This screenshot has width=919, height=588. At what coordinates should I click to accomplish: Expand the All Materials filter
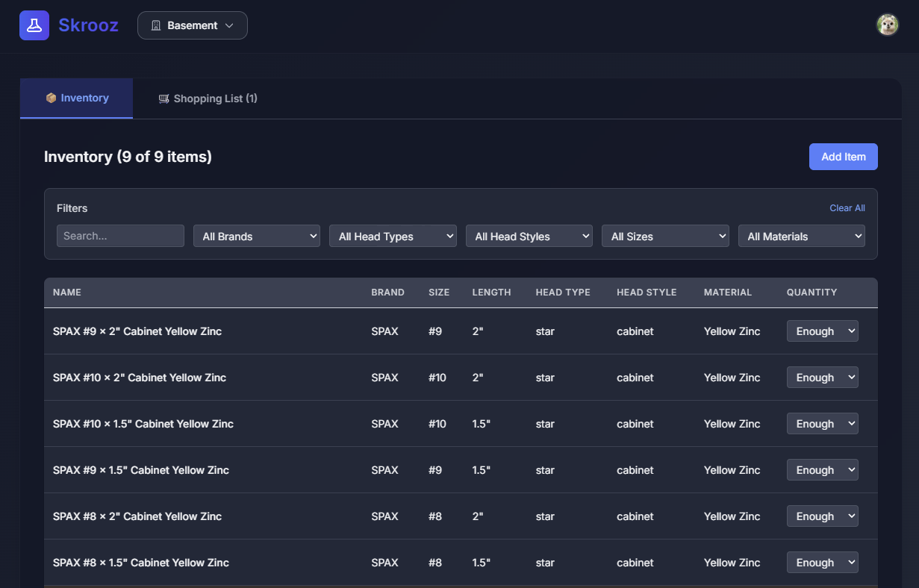(x=801, y=236)
